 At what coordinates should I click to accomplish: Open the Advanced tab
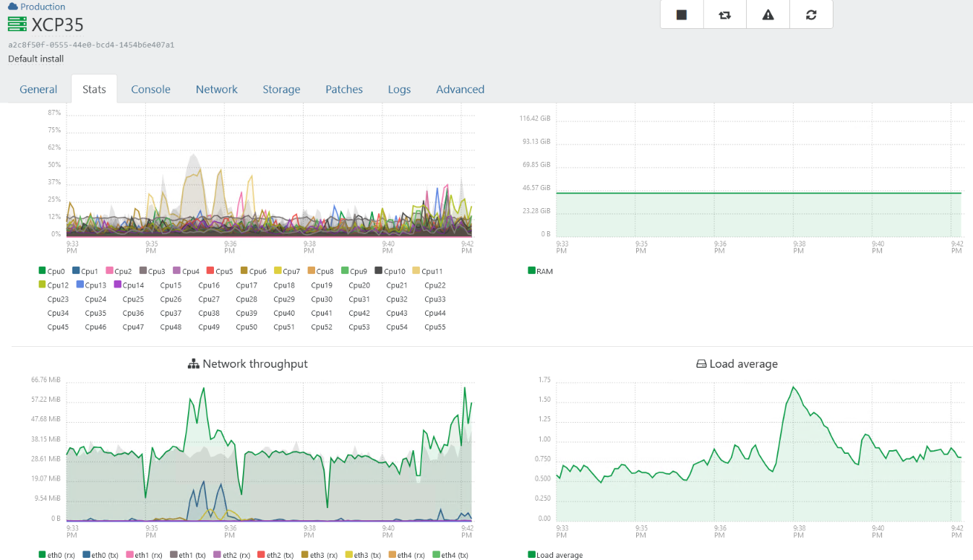click(460, 90)
